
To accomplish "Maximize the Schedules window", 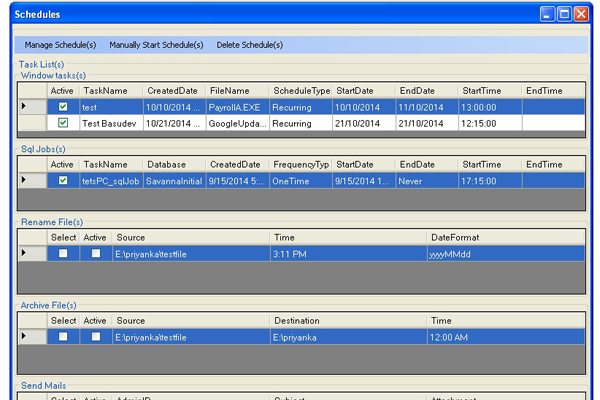I will [564, 14].
